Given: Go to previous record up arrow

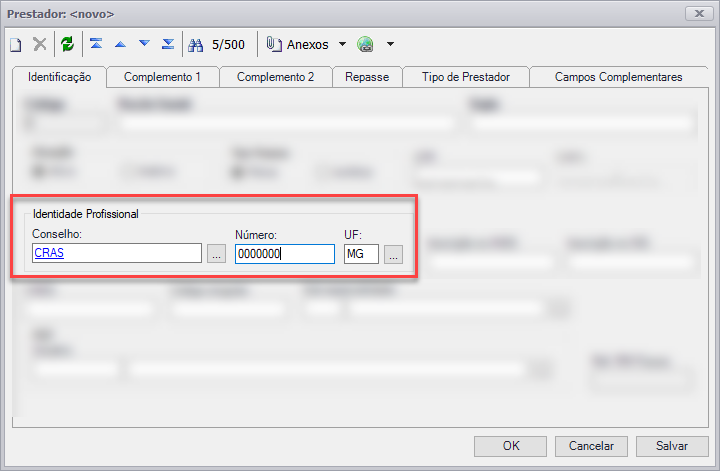Looking at the screenshot, I should (x=120, y=44).
